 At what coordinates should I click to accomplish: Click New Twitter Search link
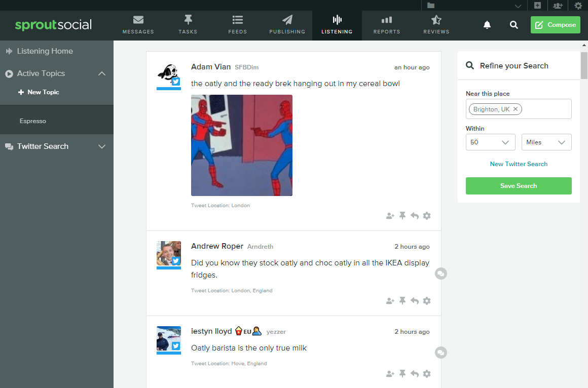[x=519, y=164]
